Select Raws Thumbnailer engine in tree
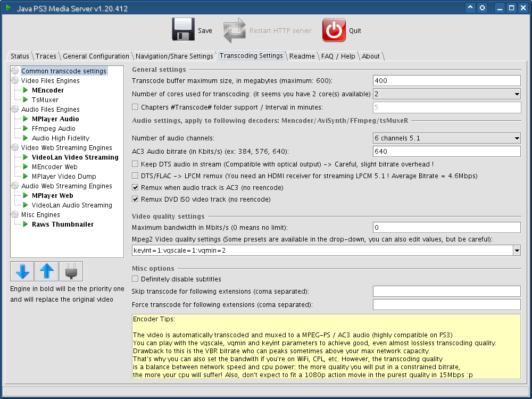 (63, 225)
